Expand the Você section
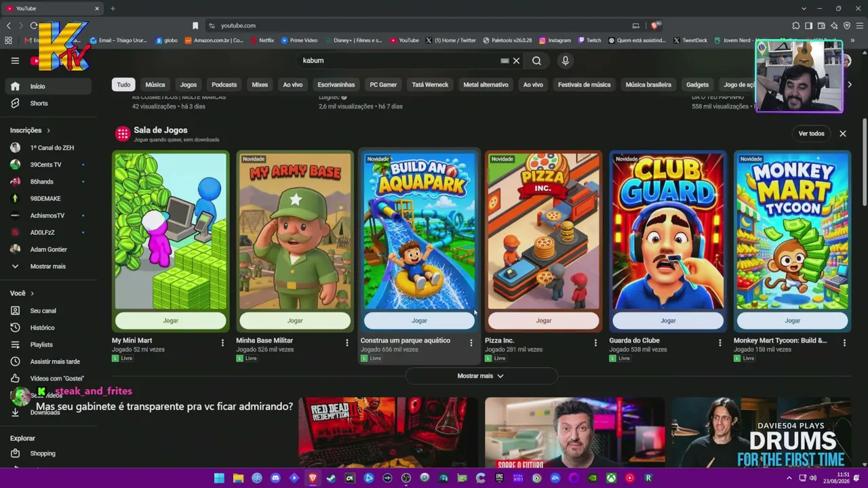 pyautogui.click(x=22, y=293)
